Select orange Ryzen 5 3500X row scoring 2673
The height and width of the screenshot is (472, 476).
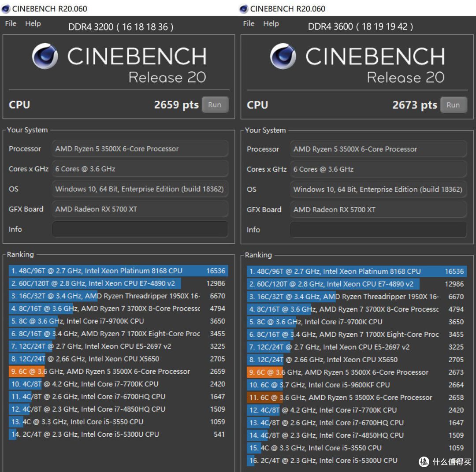pyautogui.click(x=357, y=372)
